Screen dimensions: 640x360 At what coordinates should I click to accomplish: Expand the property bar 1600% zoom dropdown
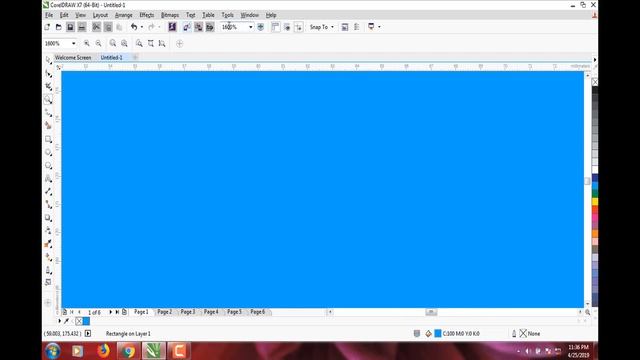(x=73, y=43)
